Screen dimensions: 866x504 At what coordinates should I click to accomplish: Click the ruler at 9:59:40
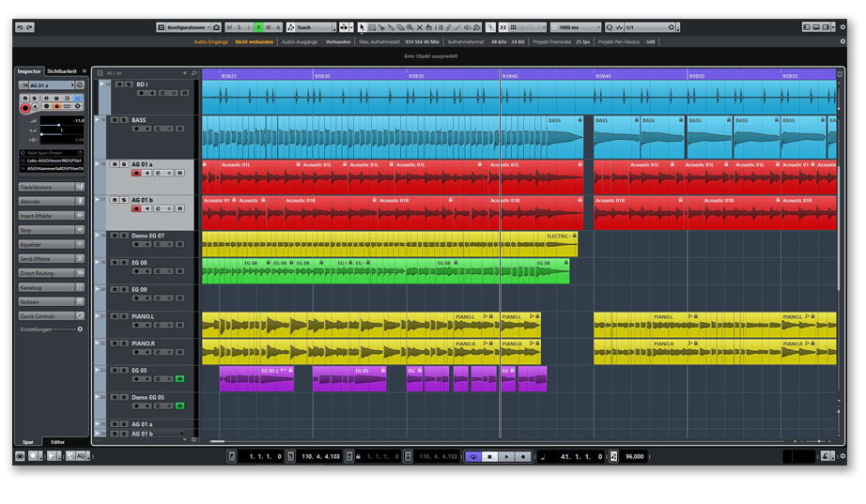(x=509, y=76)
